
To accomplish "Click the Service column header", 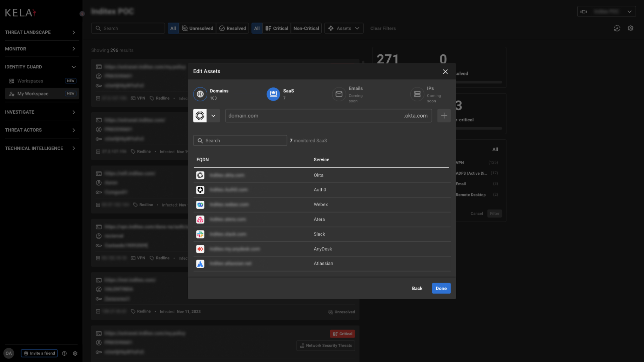I will [321, 160].
